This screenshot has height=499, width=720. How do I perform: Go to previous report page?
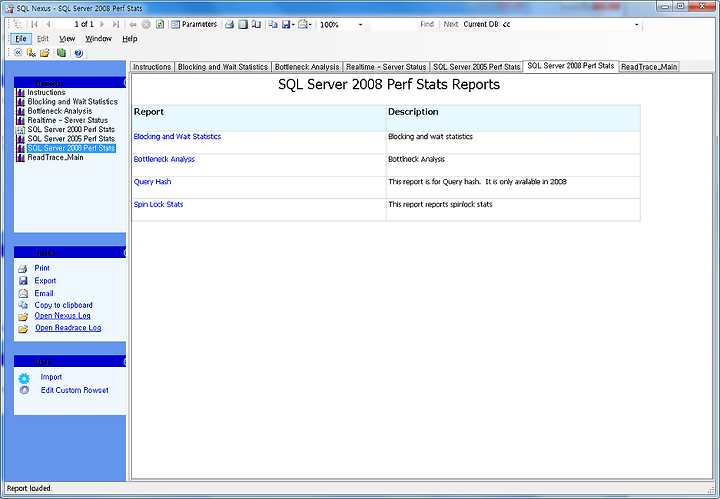click(48, 24)
